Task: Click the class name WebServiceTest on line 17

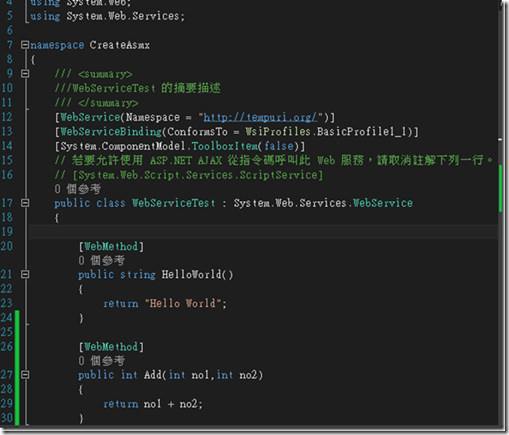Action: point(174,203)
